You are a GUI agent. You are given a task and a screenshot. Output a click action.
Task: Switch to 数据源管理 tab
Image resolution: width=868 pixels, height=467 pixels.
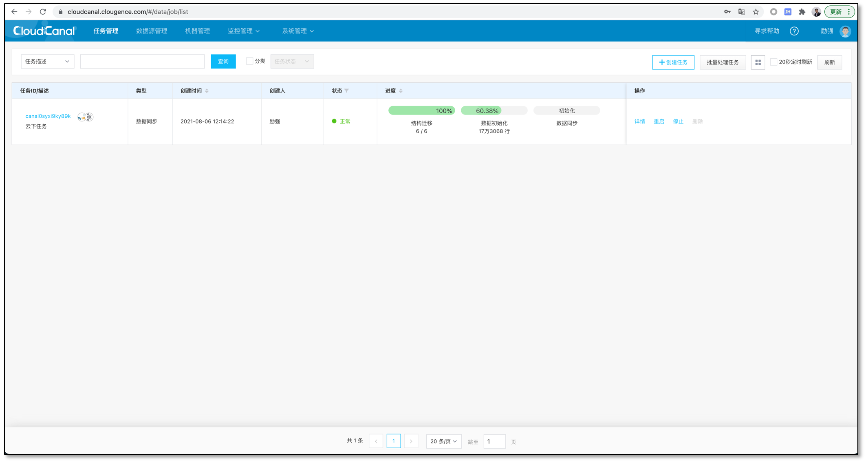pos(152,31)
